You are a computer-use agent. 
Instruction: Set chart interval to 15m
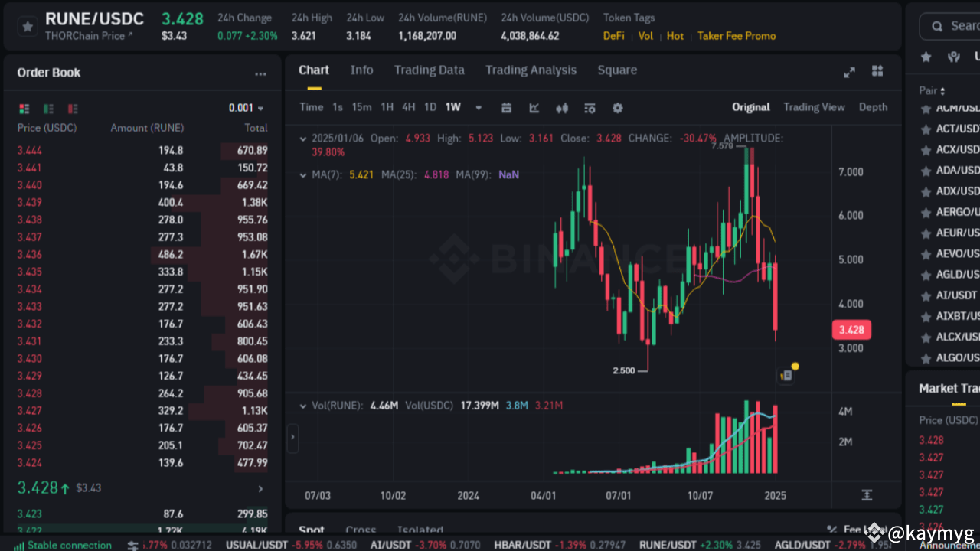361,107
